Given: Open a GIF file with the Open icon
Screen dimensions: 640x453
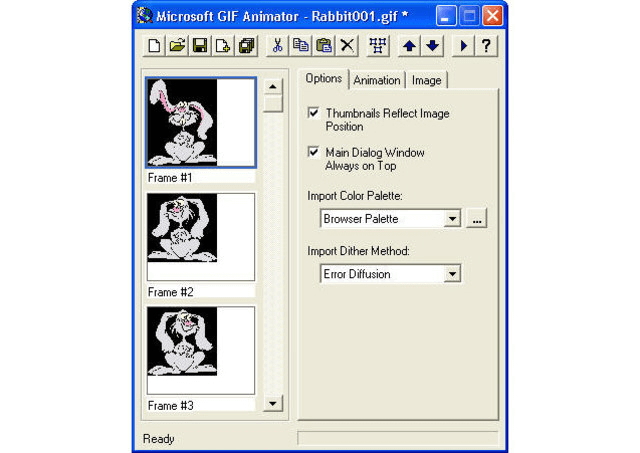Looking at the screenshot, I should (177, 45).
